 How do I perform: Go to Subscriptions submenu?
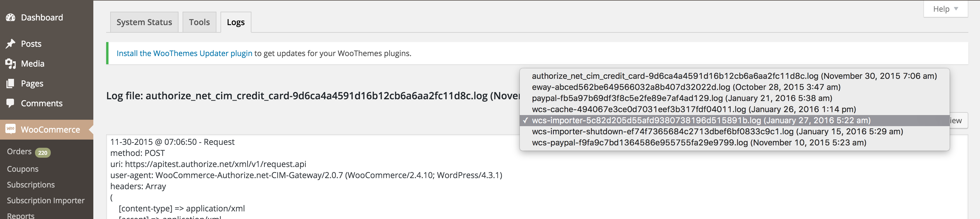point(31,185)
